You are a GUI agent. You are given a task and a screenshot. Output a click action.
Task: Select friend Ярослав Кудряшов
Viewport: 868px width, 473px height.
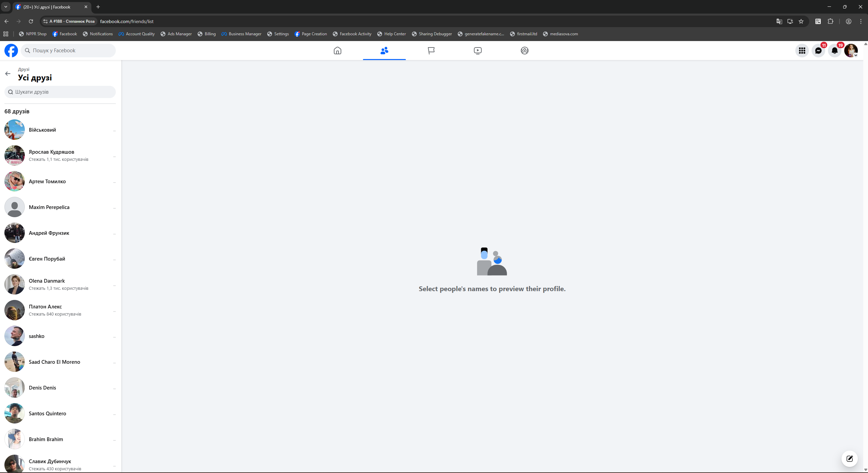(x=52, y=152)
